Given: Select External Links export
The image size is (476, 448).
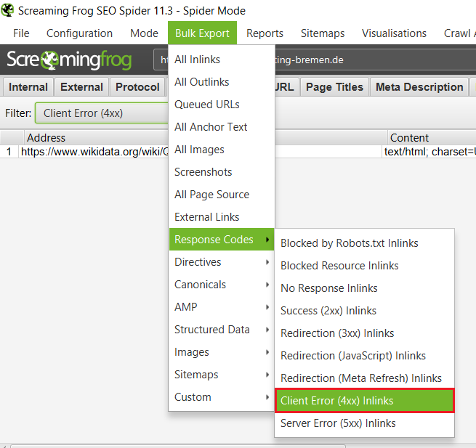Looking at the screenshot, I should pos(222,217).
